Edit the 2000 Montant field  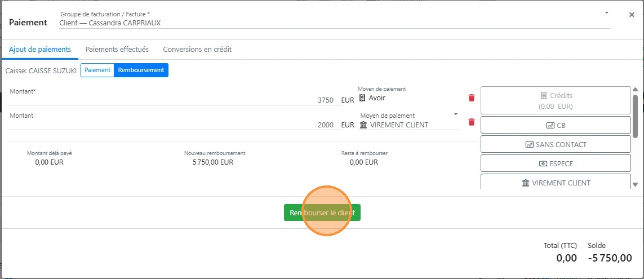[175, 125]
